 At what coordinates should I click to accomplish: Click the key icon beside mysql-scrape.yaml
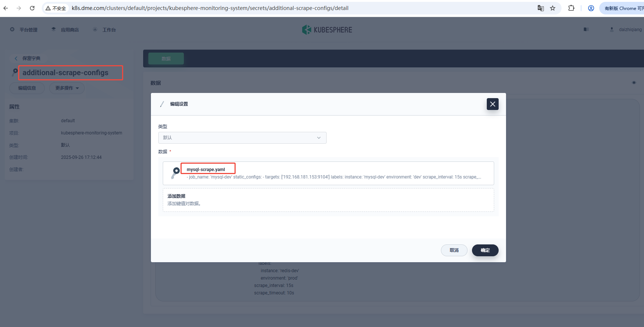pyautogui.click(x=176, y=173)
